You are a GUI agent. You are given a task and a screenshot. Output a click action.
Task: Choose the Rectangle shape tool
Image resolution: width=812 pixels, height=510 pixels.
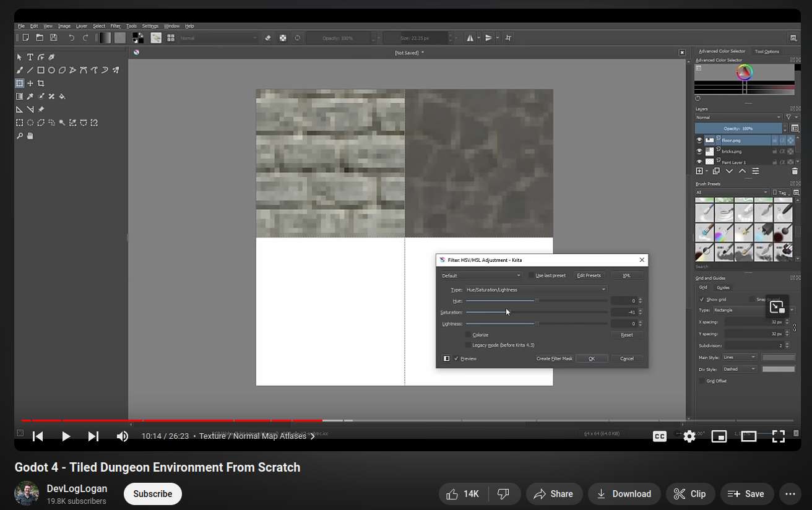point(41,70)
